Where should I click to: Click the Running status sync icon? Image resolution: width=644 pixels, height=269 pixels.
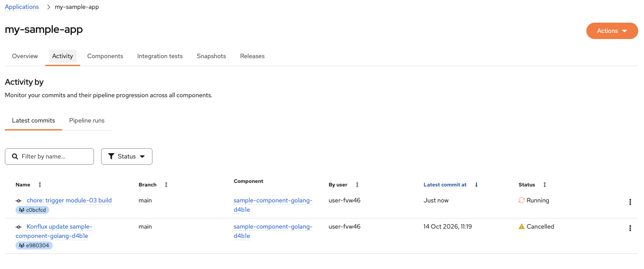[522, 201]
